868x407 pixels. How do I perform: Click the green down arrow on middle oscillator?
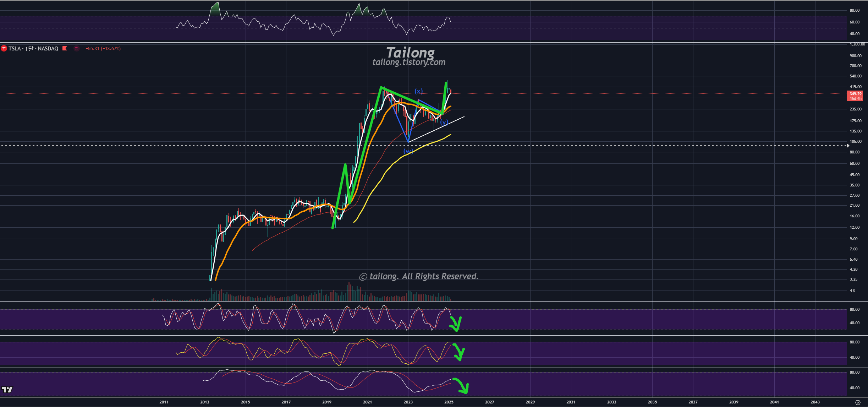458,353
